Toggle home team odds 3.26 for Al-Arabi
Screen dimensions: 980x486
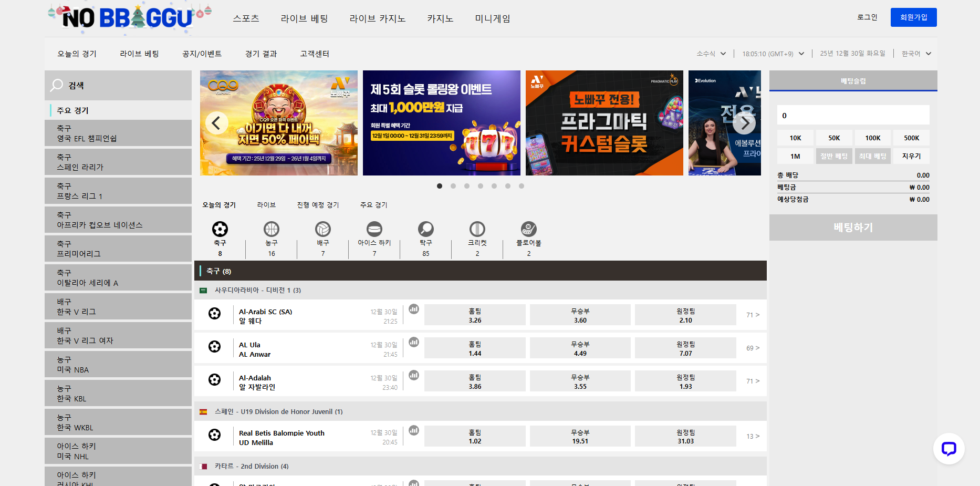(475, 315)
